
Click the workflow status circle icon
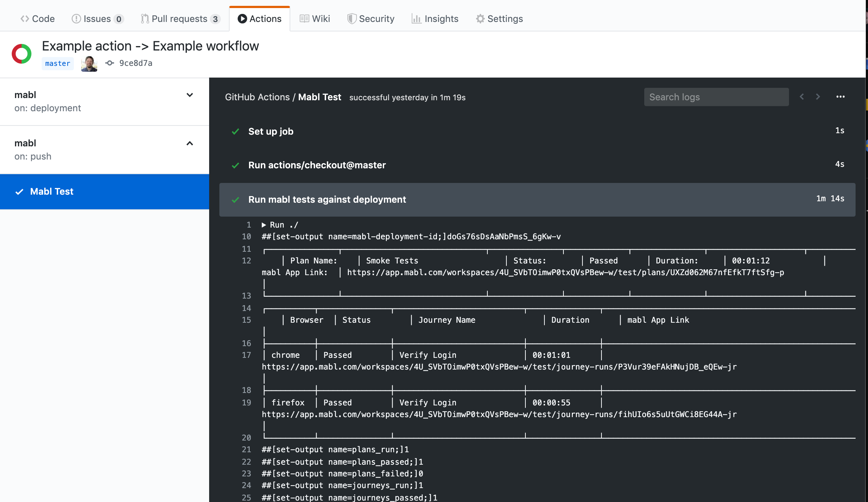point(22,53)
